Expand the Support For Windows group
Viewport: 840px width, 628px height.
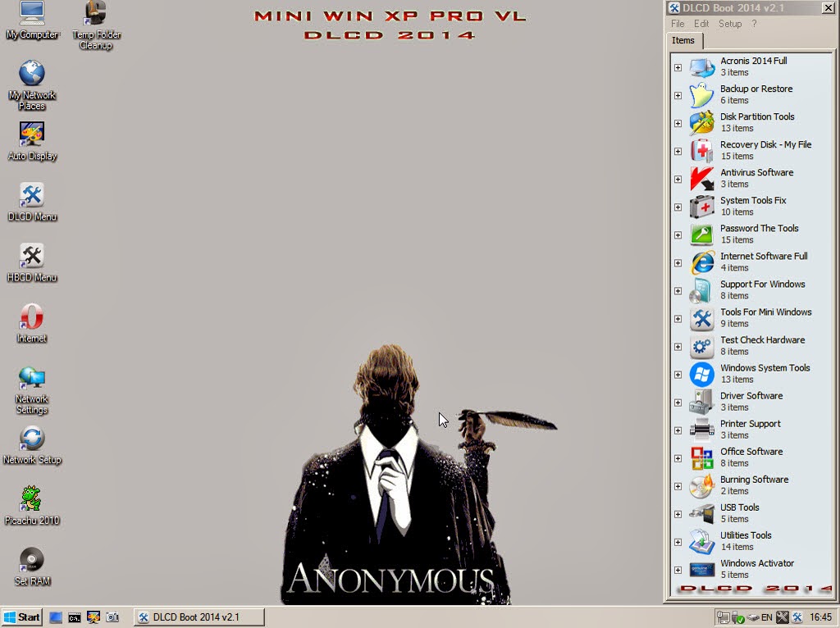(678, 291)
